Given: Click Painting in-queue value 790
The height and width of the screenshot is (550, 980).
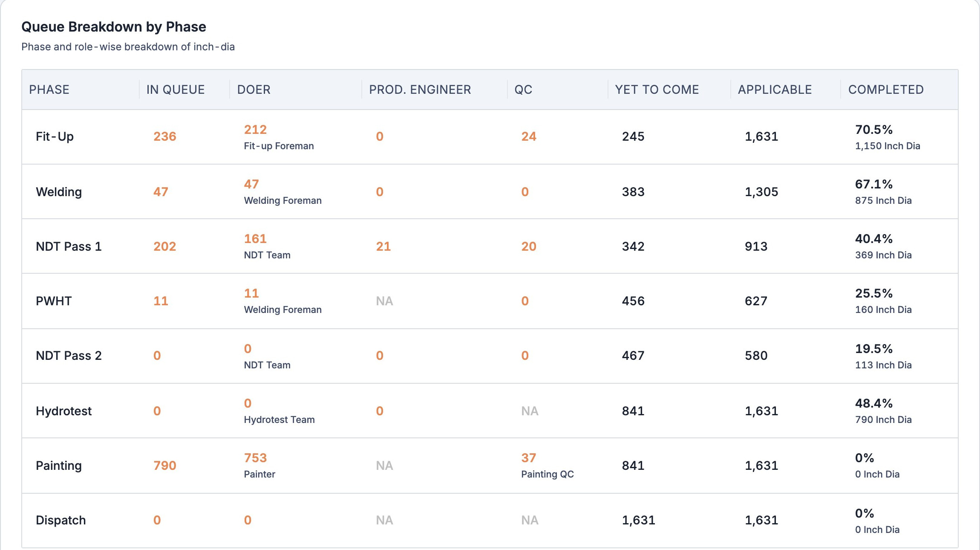Looking at the screenshot, I should coord(165,466).
